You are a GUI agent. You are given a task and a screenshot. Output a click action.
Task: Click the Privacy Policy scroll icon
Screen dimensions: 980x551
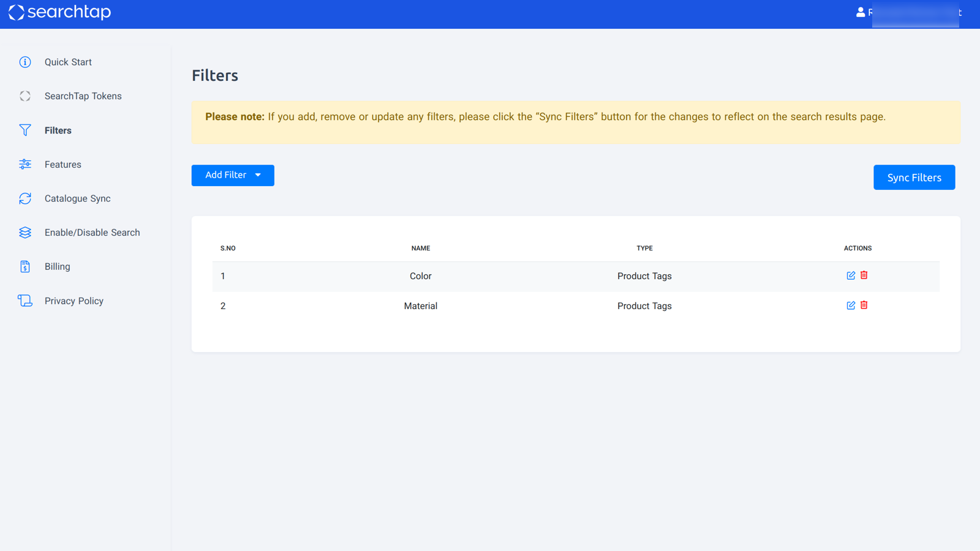tap(25, 301)
